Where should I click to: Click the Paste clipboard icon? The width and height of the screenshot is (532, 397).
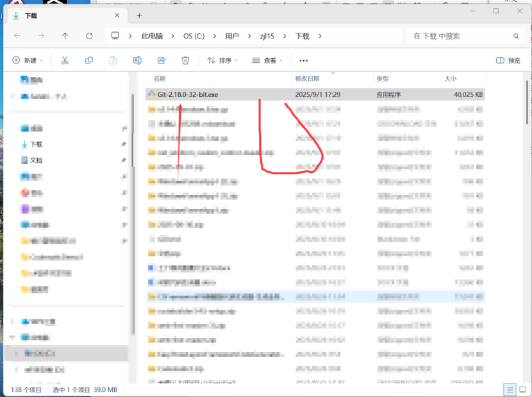click(113, 60)
